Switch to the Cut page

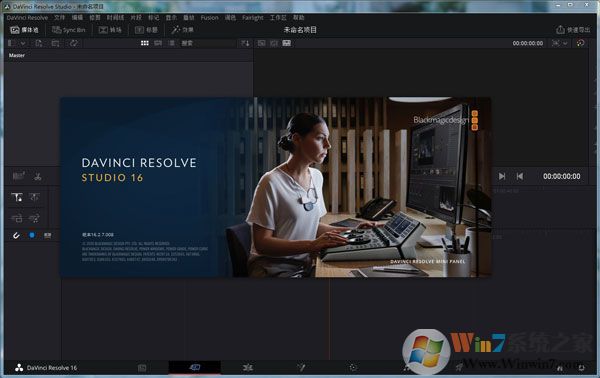(195, 367)
